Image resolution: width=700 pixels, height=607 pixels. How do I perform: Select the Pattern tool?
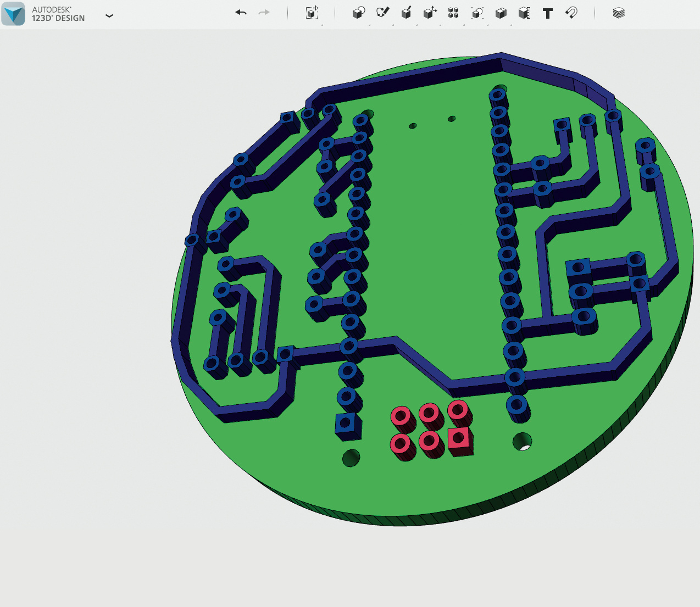(453, 13)
